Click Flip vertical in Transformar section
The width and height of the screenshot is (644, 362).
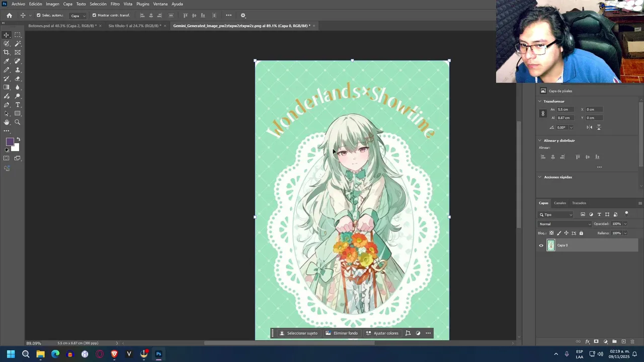coord(599,127)
